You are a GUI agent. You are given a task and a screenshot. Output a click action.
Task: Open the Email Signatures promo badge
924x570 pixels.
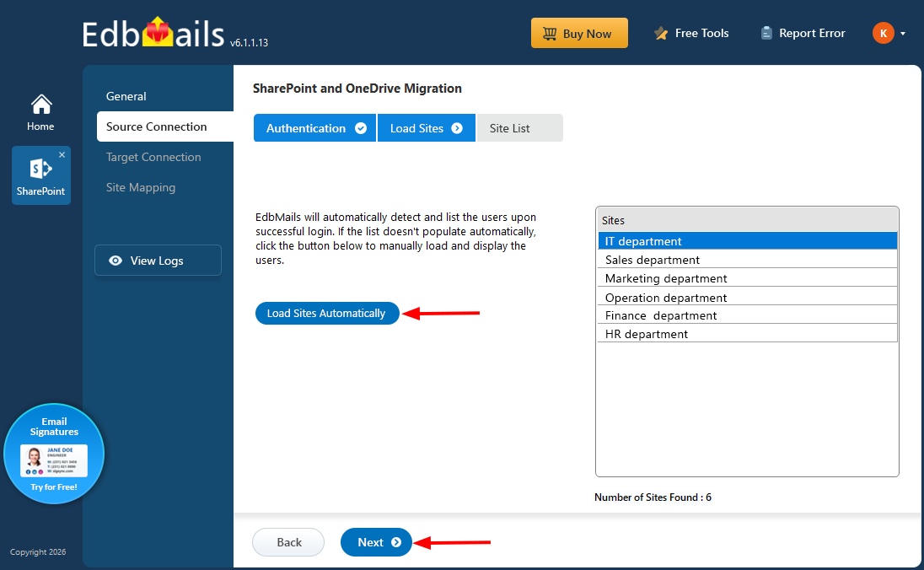coord(54,454)
